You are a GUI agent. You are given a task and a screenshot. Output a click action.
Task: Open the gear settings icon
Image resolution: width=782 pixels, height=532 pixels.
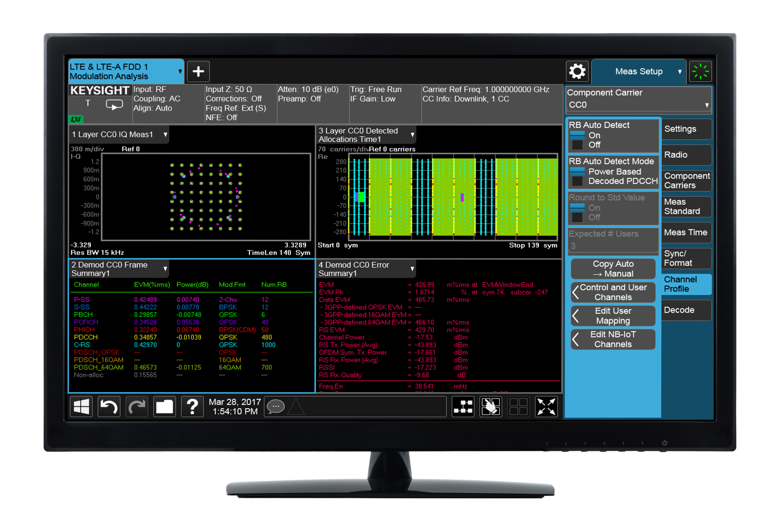click(x=577, y=72)
